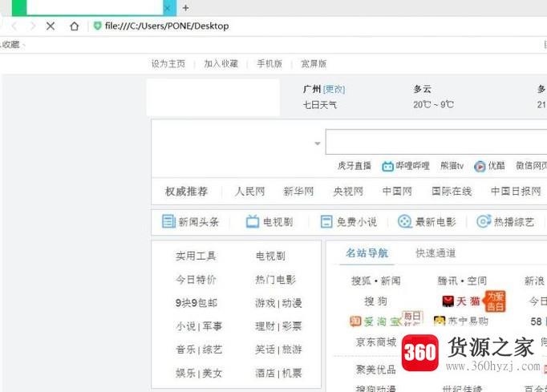Expand the search engine dropdown arrow
This screenshot has width=547, height=392.
click(x=318, y=143)
